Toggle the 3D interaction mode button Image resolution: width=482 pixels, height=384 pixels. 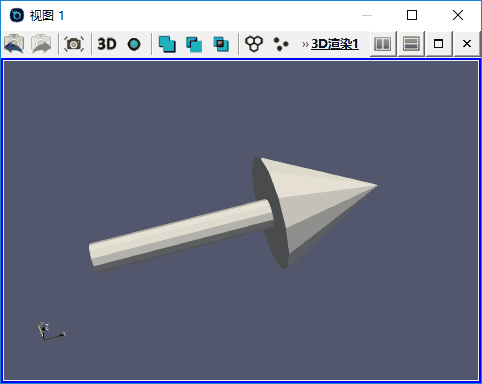[x=107, y=44]
